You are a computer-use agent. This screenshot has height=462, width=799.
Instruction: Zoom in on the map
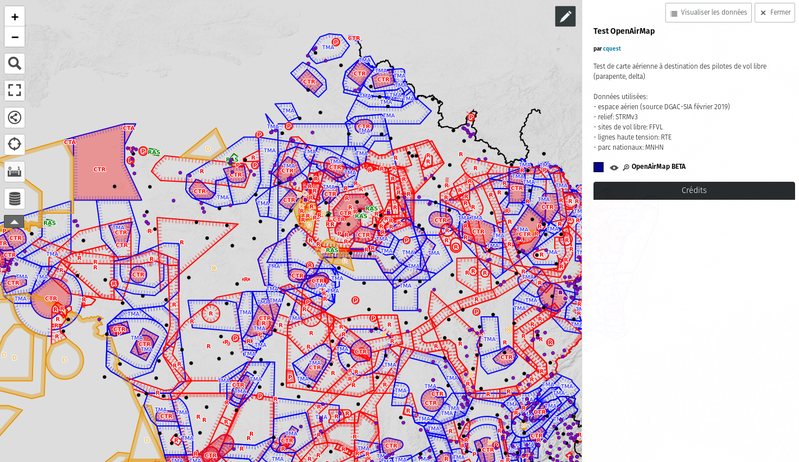click(14, 17)
